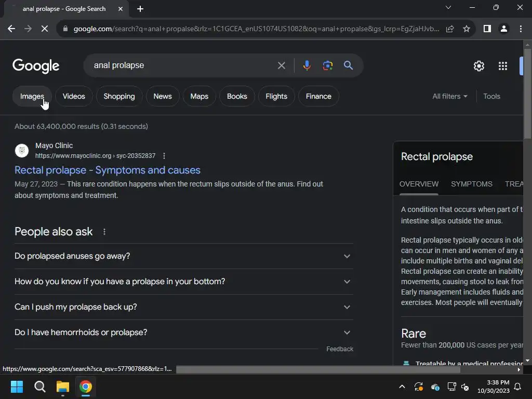Show hidden system tray icons

tap(402, 387)
